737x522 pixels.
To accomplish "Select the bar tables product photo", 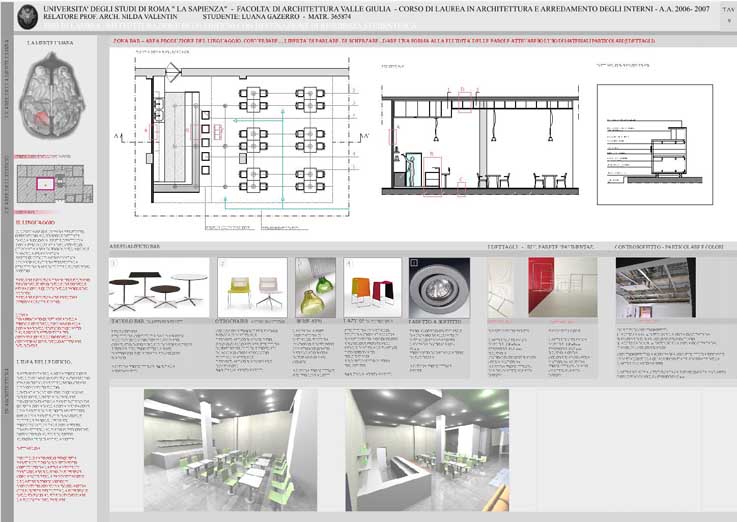I will (159, 287).
